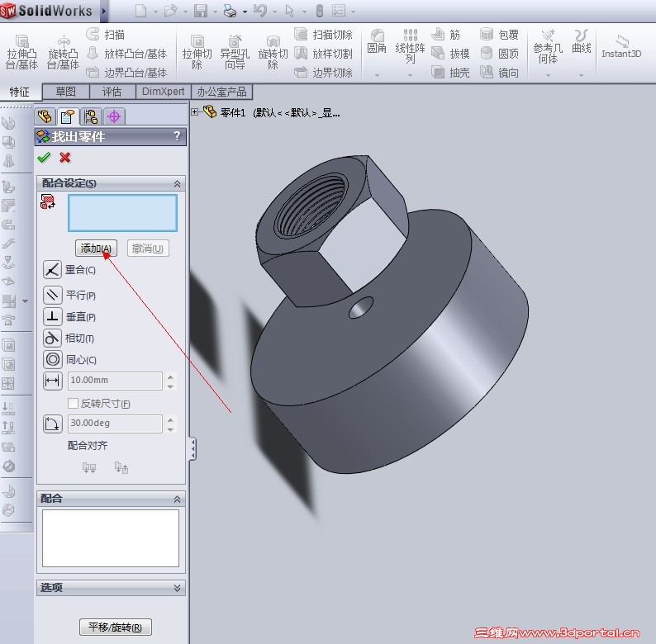Select the 垂直 perpendicular mate

[x=52, y=316]
